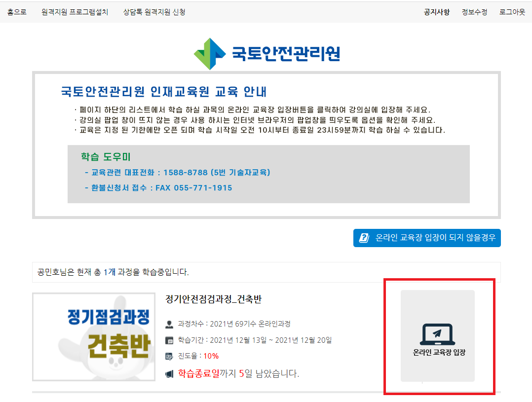The height and width of the screenshot is (402, 532).
Task: Click the calendar icon beside 학습기간
Action: pyautogui.click(x=169, y=340)
